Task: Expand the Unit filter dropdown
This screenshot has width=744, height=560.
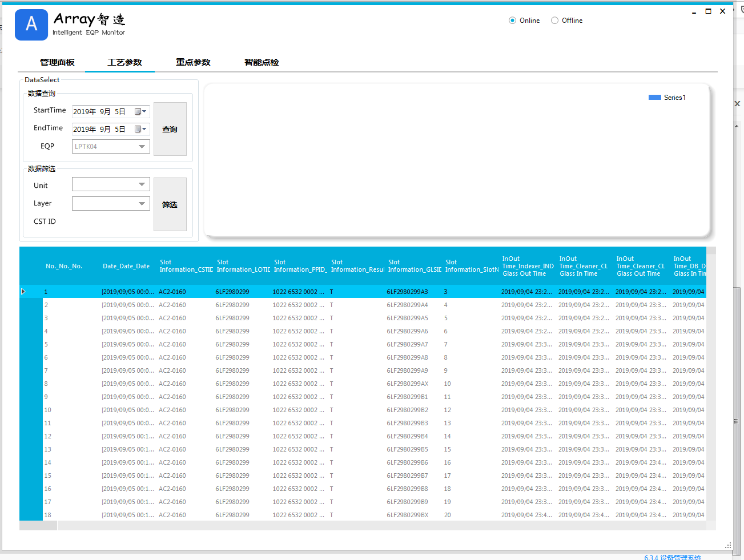Action: 142,184
